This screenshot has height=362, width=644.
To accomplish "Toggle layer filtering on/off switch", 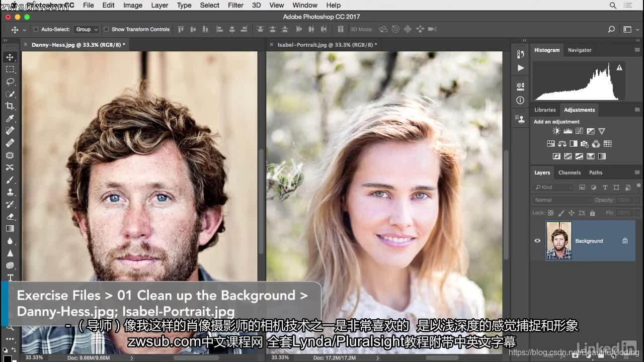I will (x=638, y=187).
